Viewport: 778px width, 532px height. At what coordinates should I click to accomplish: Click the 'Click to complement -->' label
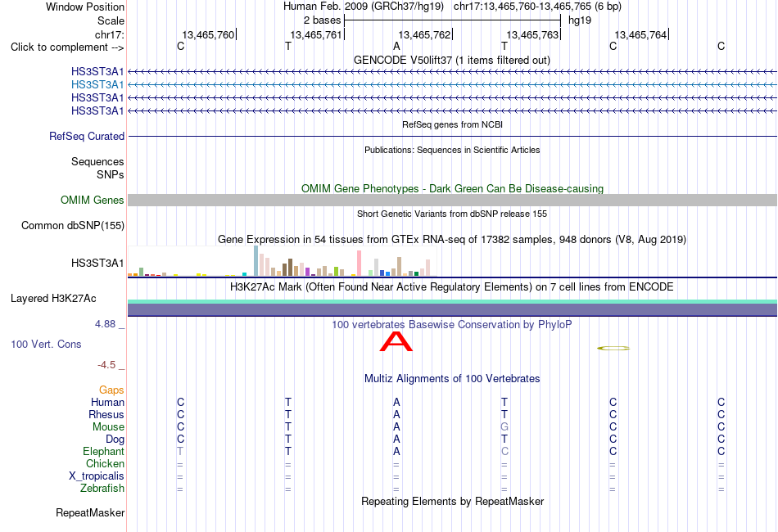tap(67, 47)
